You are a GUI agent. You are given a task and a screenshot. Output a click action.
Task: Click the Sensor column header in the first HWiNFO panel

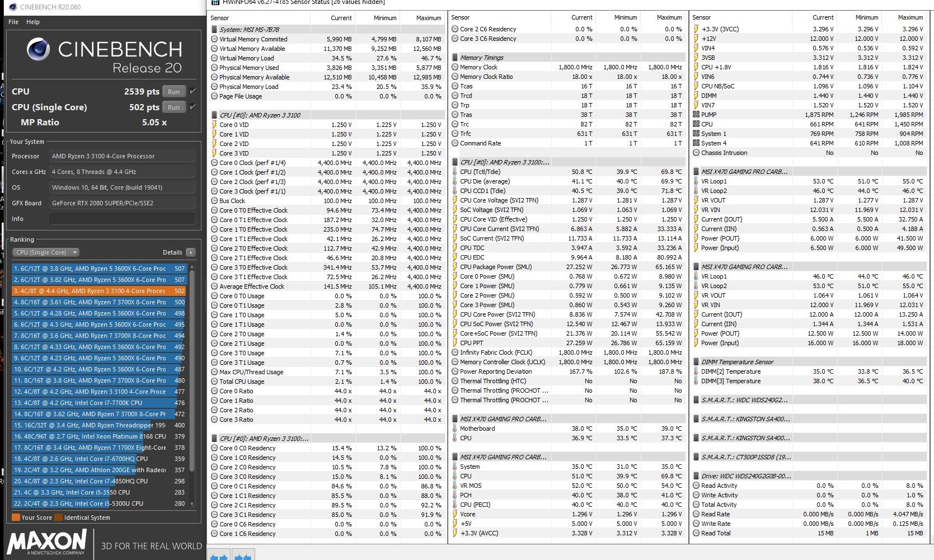(220, 18)
